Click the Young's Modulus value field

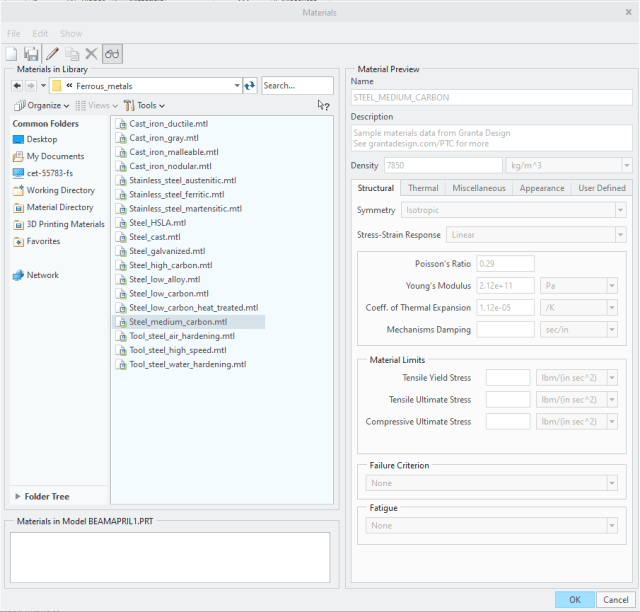point(505,286)
